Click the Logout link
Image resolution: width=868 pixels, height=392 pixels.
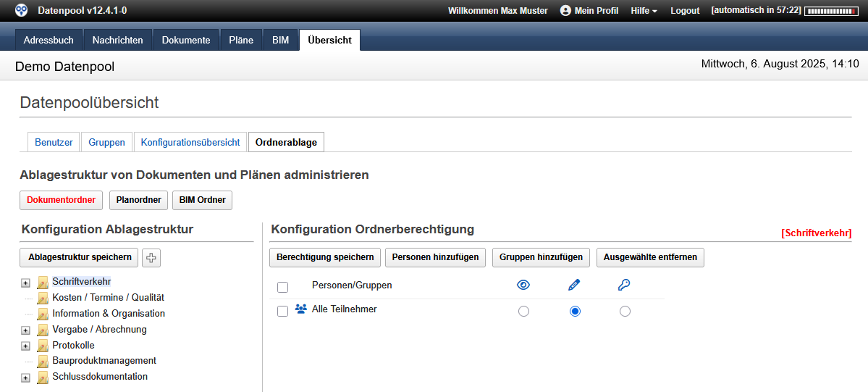(685, 11)
